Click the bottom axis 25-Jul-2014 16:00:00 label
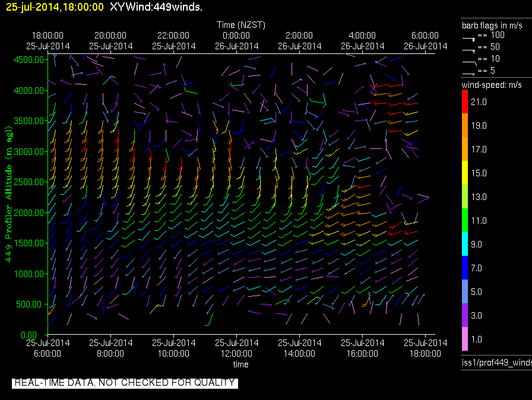 [x=362, y=348]
